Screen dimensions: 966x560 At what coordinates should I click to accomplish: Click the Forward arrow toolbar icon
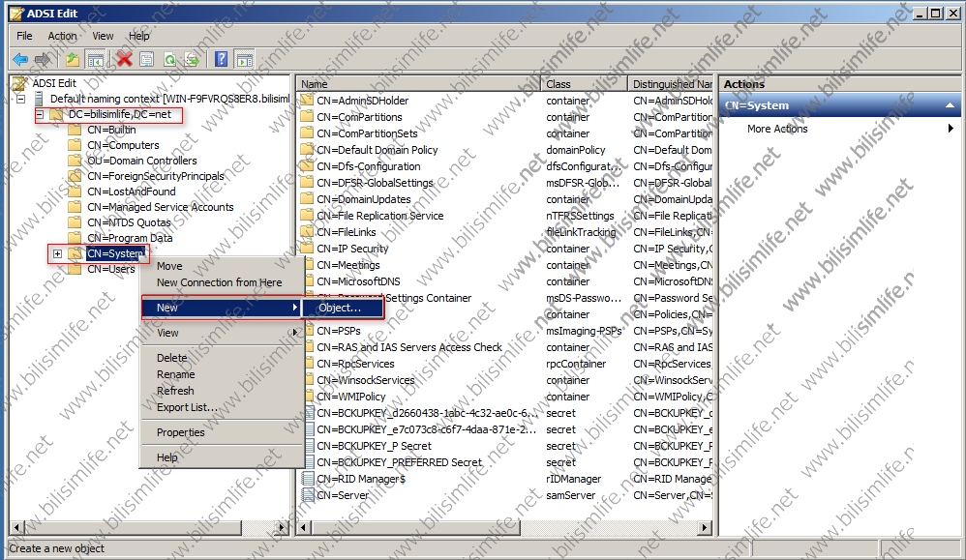[x=42, y=60]
